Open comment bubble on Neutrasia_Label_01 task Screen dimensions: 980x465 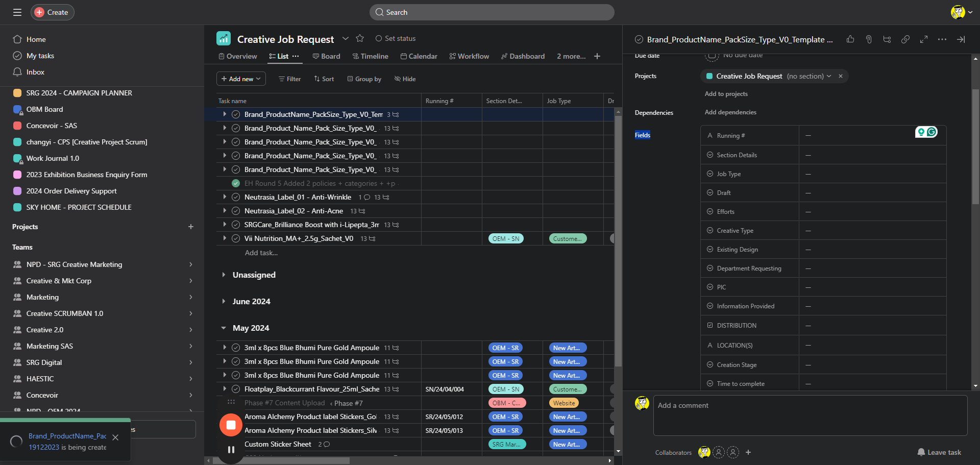366,197
